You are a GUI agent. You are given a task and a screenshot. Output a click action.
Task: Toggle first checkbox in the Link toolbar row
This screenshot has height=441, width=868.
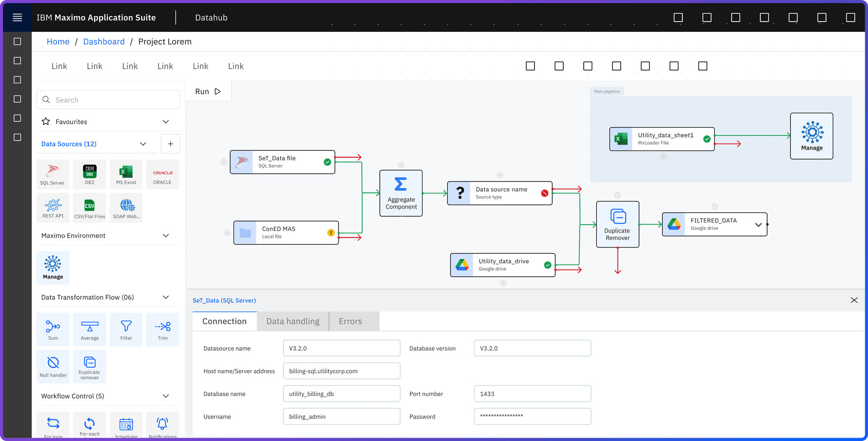coord(530,66)
